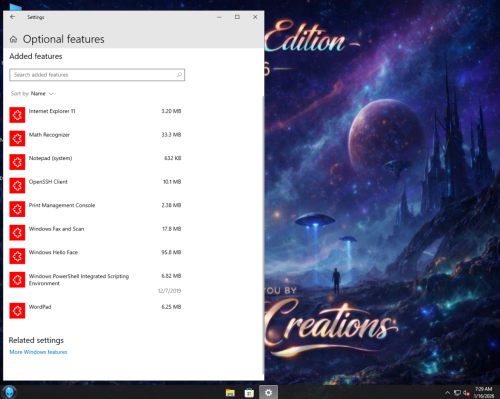The height and width of the screenshot is (399, 500).
Task: Open the More Windows features link
Action: (x=38, y=352)
